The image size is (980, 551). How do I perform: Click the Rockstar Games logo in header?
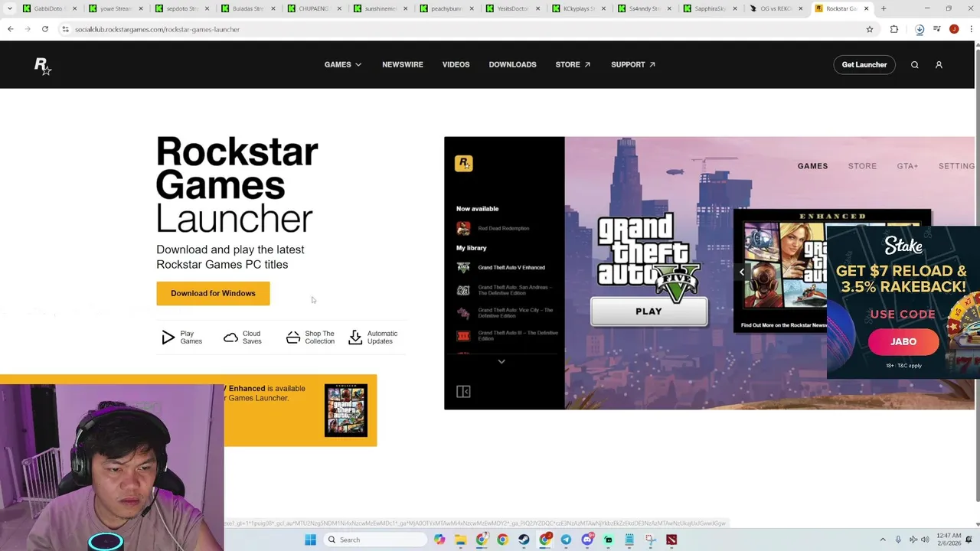(43, 66)
